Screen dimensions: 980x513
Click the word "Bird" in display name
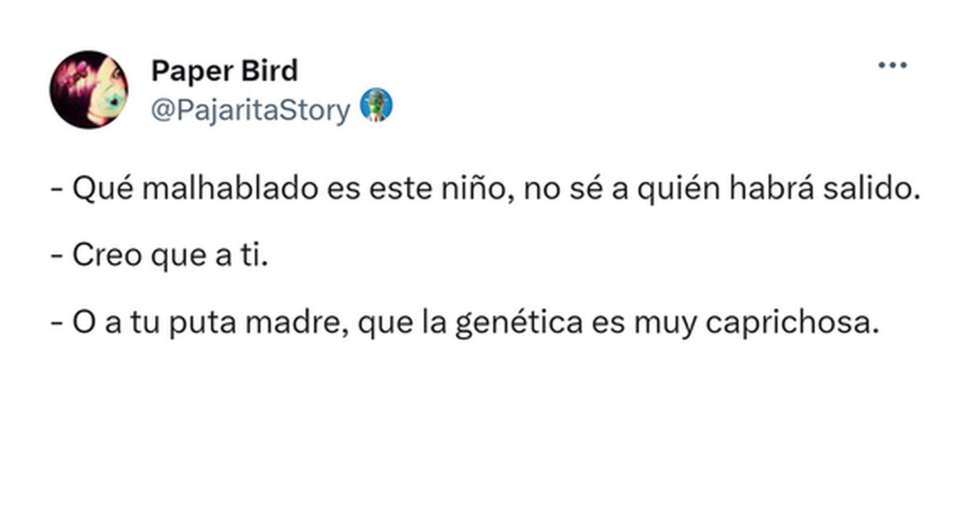269,70
